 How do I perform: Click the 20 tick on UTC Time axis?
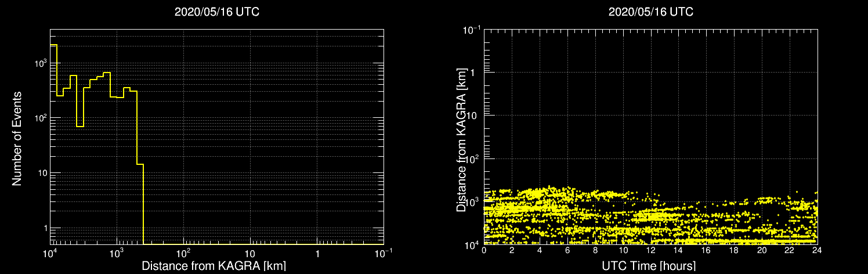[761, 250]
